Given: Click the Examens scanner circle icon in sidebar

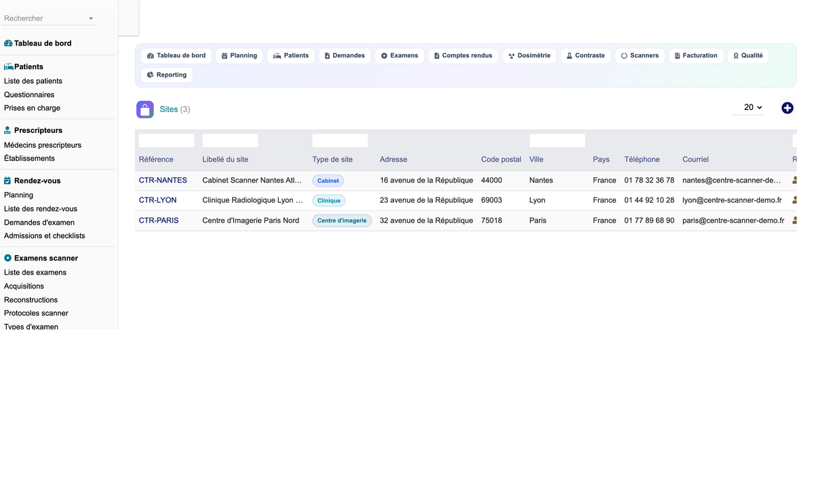Looking at the screenshot, I should pyautogui.click(x=7, y=258).
